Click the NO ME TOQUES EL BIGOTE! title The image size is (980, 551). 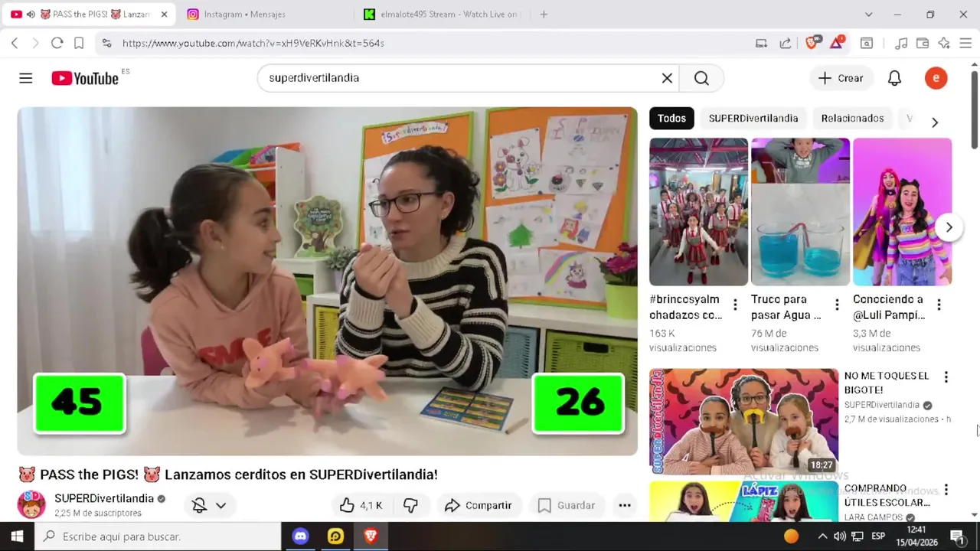click(x=887, y=383)
